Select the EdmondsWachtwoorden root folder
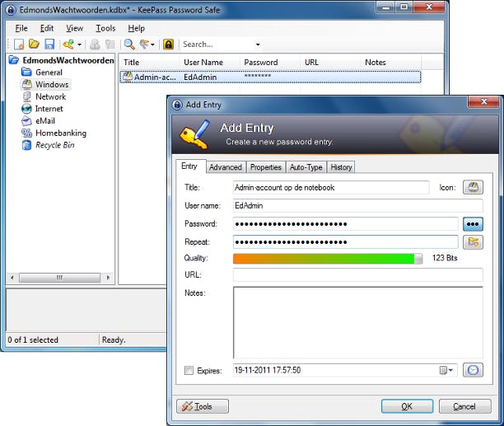Viewport: 504px width, 426px height. (x=68, y=60)
